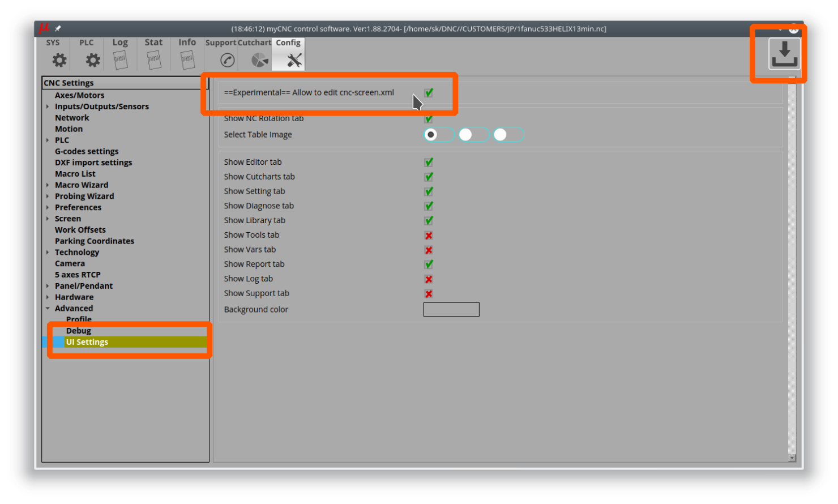Expand the Inputs/Outputs/Sensors tree node

pyautogui.click(x=48, y=106)
